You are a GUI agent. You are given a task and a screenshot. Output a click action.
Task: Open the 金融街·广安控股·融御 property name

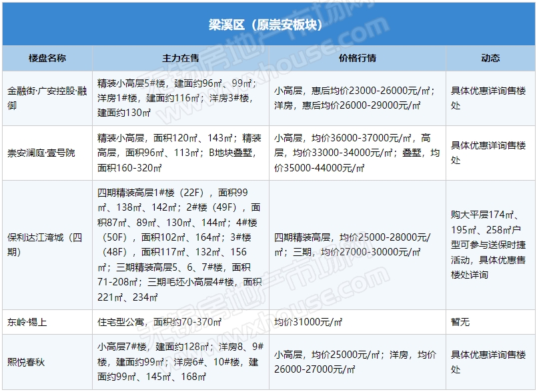point(47,98)
